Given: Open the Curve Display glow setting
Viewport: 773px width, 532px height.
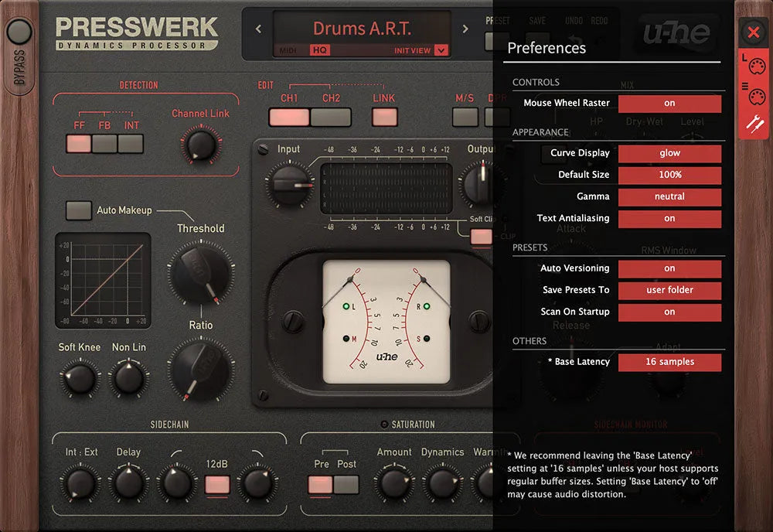Looking at the screenshot, I should 669,152.
